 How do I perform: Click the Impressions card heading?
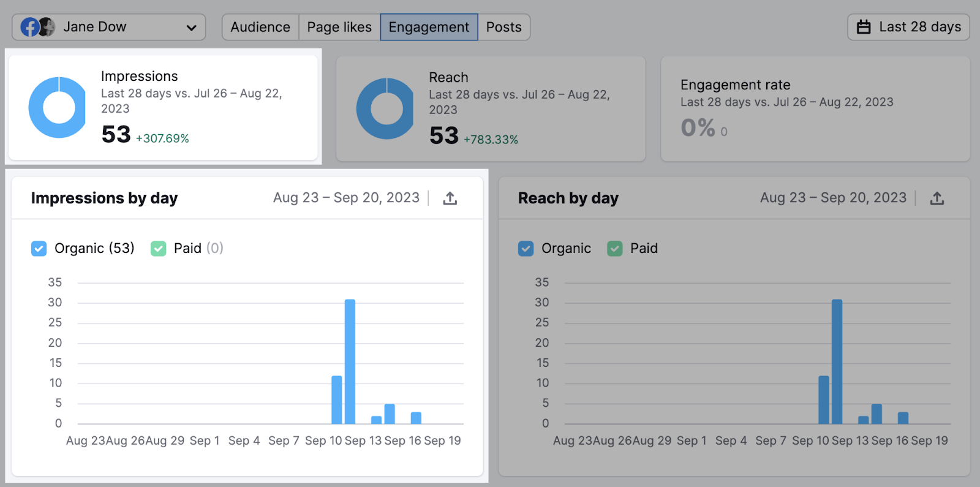click(139, 76)
